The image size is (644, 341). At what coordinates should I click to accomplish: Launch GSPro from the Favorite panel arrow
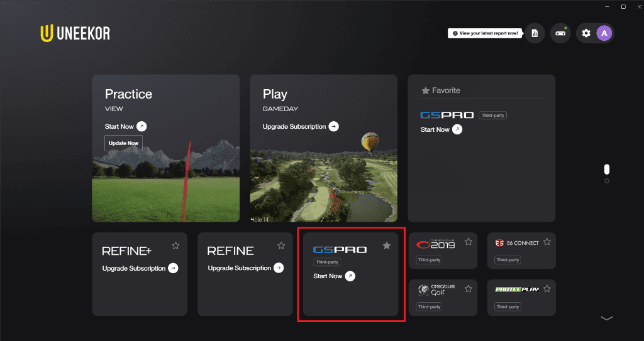point(457,129)
